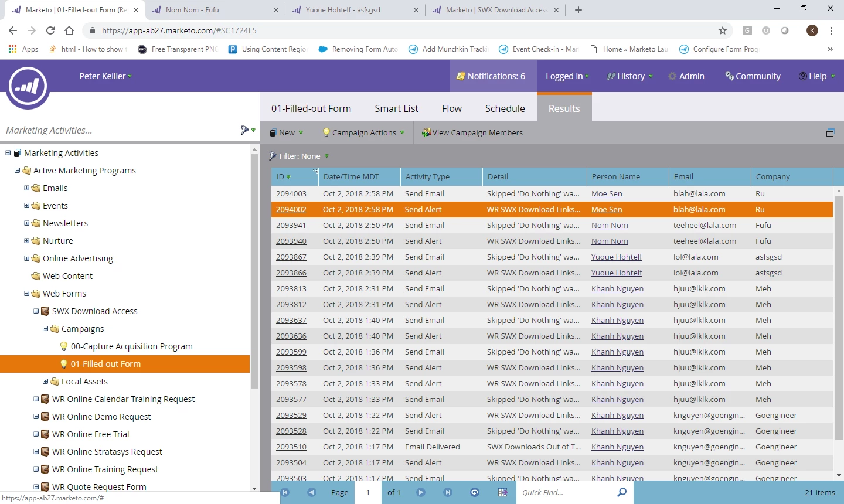Open a new browser tab
Image resolution: width=844 pixels, height=504 pixels.
pyautogui.click(x=578, y=10)
